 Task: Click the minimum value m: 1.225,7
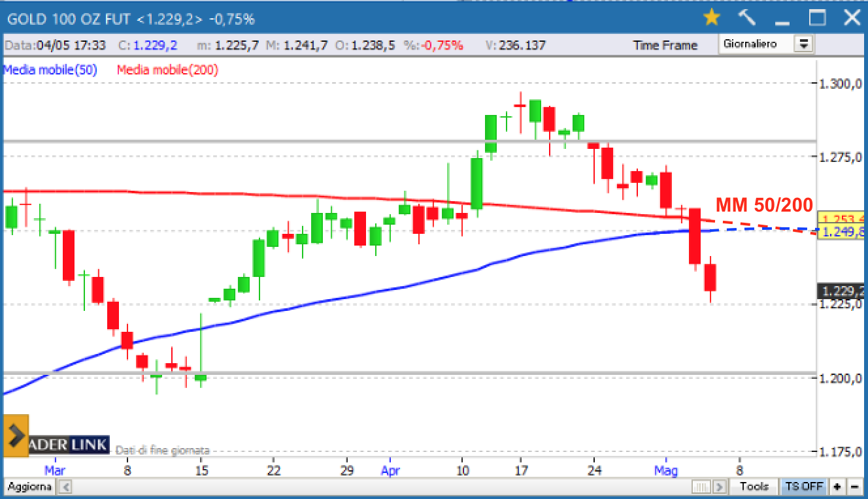[228, 45]
